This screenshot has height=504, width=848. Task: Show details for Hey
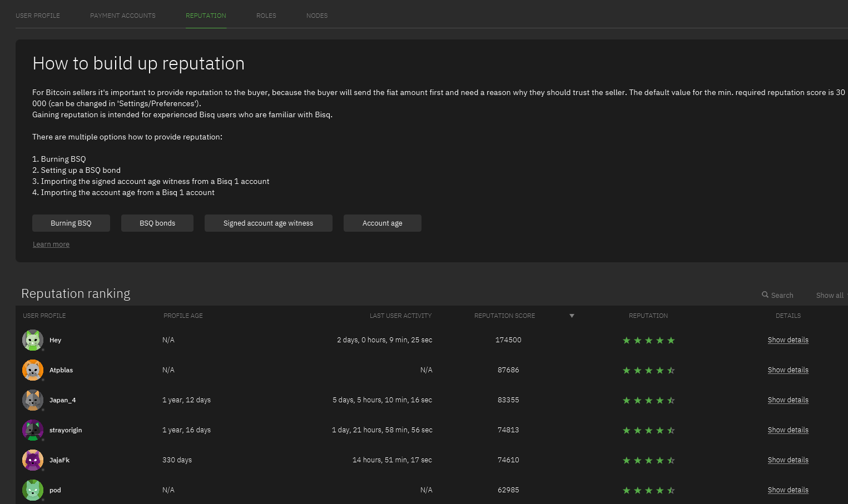[788, 340]
